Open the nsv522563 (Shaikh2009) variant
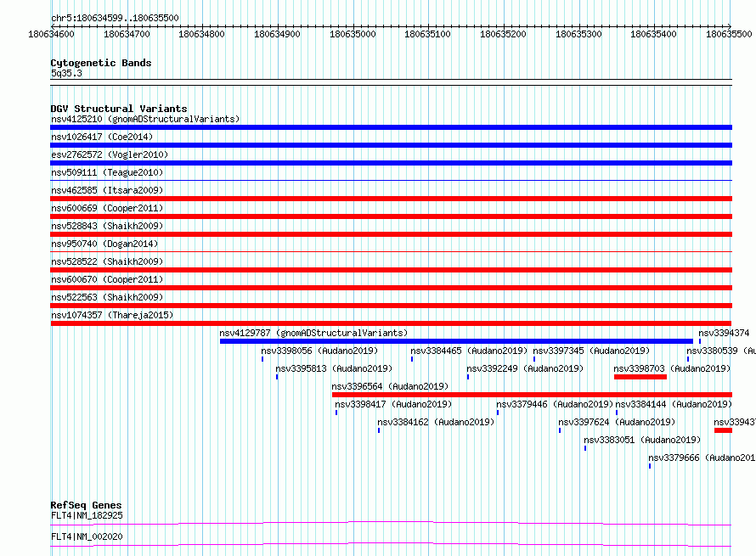Screen dimensions: 756x556 (x=107, y=297)
